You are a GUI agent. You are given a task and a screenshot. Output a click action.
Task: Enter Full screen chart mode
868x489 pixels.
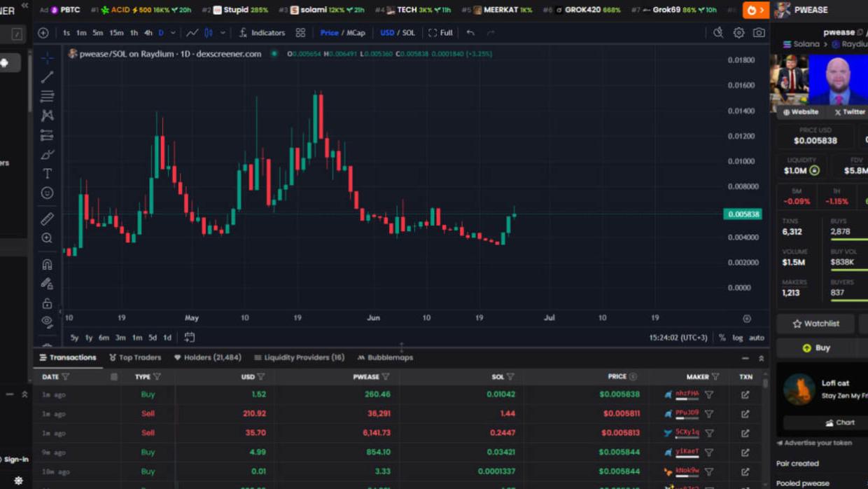[441, 33]
